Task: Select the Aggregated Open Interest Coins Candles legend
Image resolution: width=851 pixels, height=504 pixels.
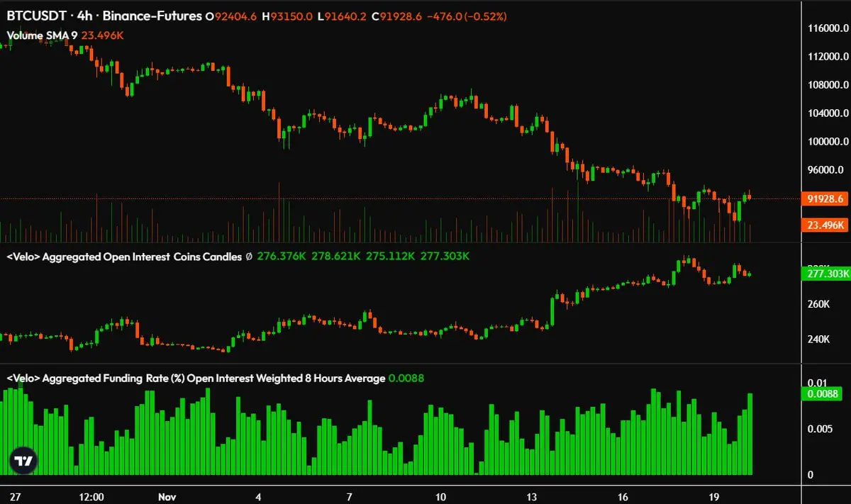Action: click(x=124, y=257)
